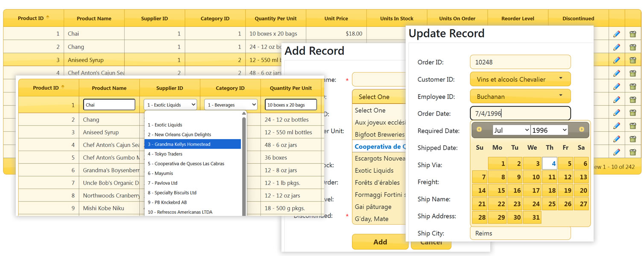
Task: Click the Ship City field showing Reims
Action: [x=520, y=233]
